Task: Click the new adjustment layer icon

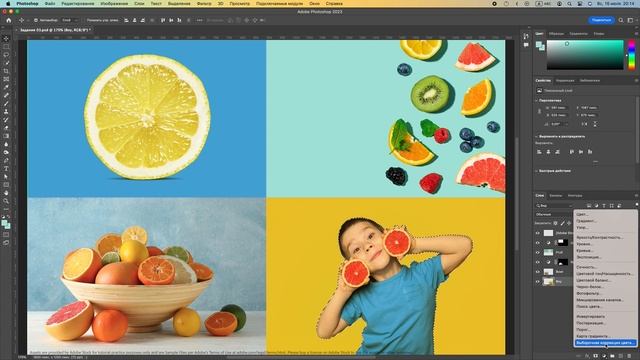Action: (604, 356)
